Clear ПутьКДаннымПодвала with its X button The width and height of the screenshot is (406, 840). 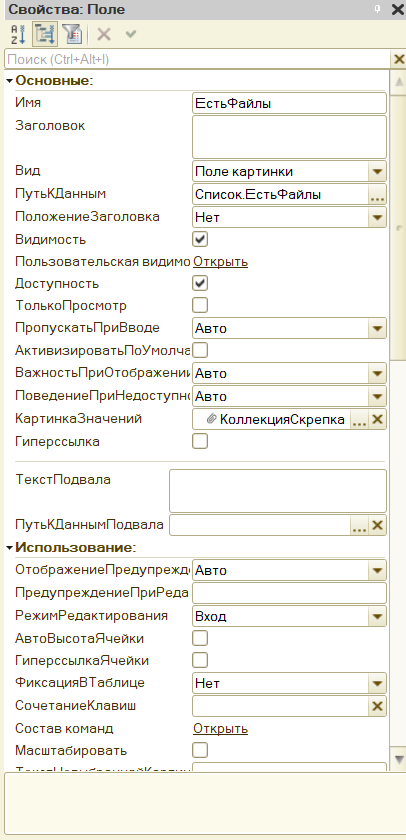[x=377, y=526]
